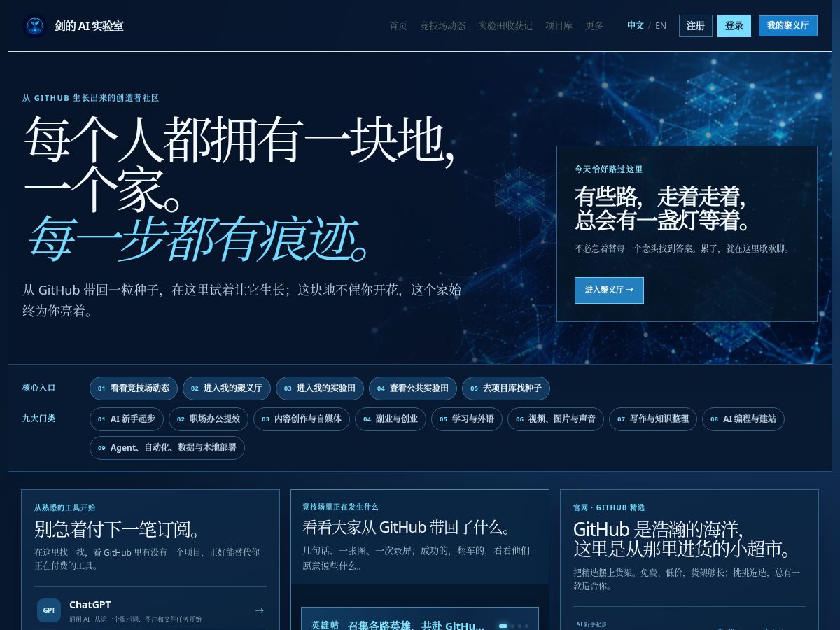Click the 从 GITHUB 生长出来的创造者社区 tagline

point(91,98)
